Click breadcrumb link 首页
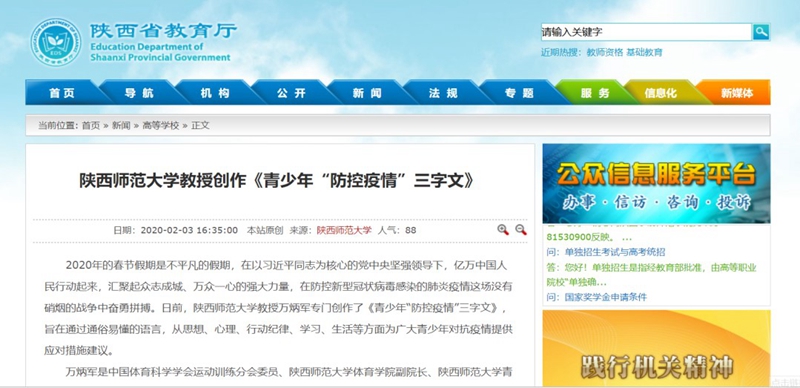The height and width of the screenshot is (388, 800). tap(91, 126)
